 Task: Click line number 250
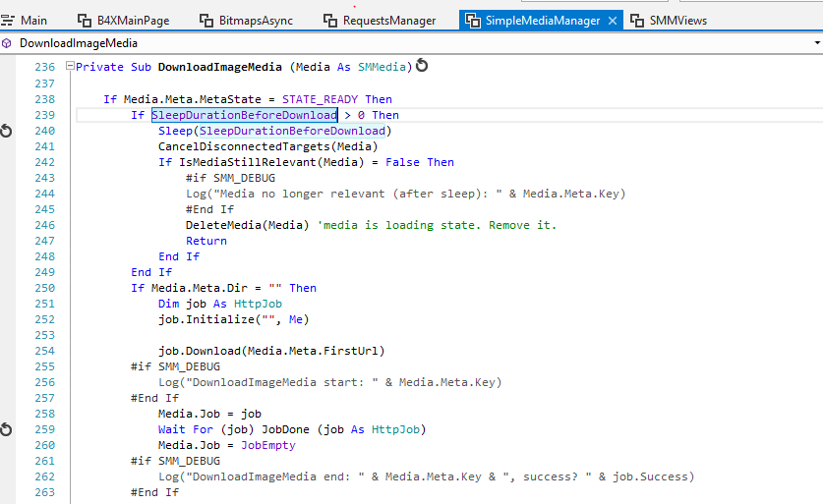point(44,288)
